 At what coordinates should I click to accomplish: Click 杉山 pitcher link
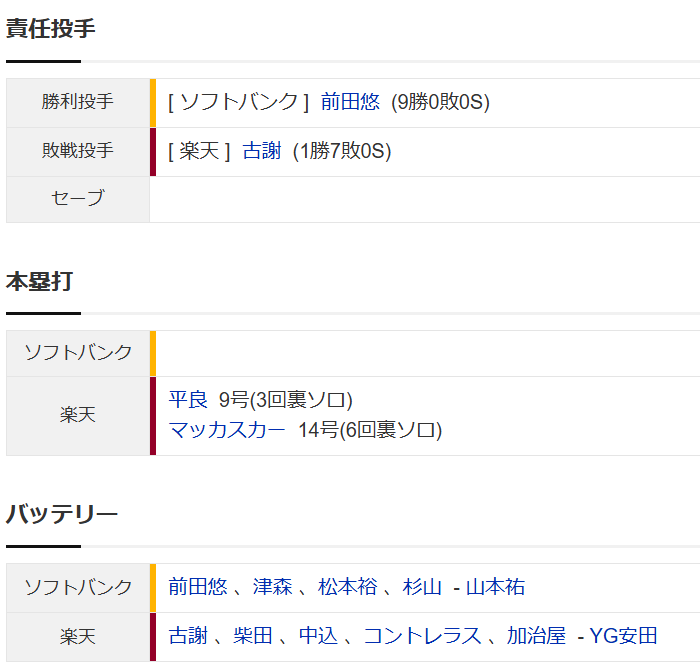tap(422, 587)
